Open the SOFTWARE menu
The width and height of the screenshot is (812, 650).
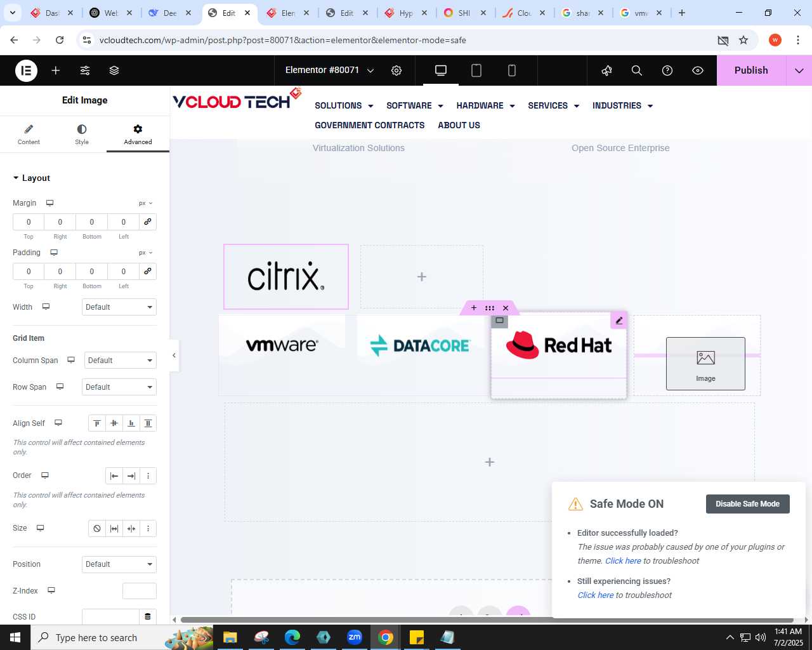tap(414, 105)
